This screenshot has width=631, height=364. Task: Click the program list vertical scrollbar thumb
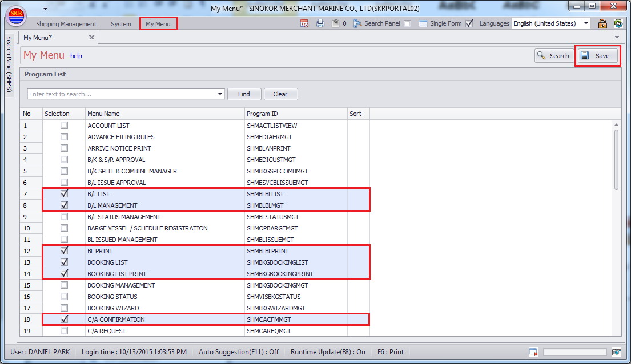point(617,159)
